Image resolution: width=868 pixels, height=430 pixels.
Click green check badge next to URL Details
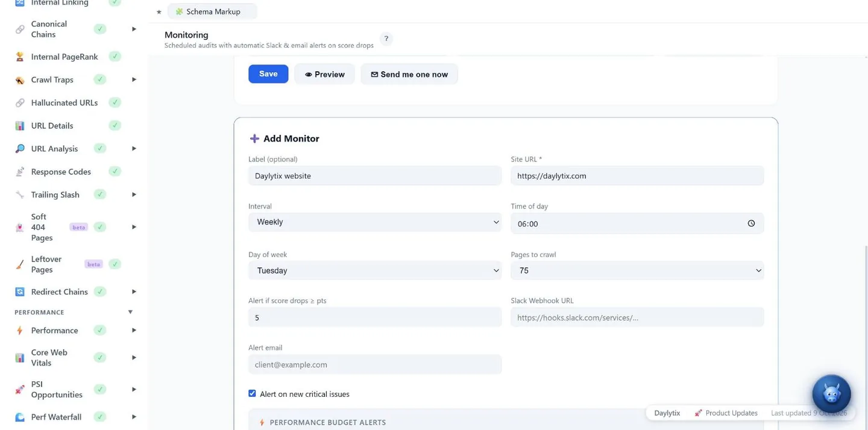[x=115, y=125]
